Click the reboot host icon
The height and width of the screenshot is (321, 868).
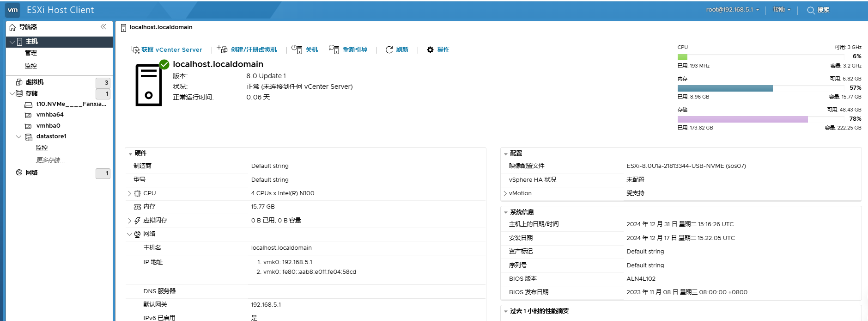click(x=334, y=49)
